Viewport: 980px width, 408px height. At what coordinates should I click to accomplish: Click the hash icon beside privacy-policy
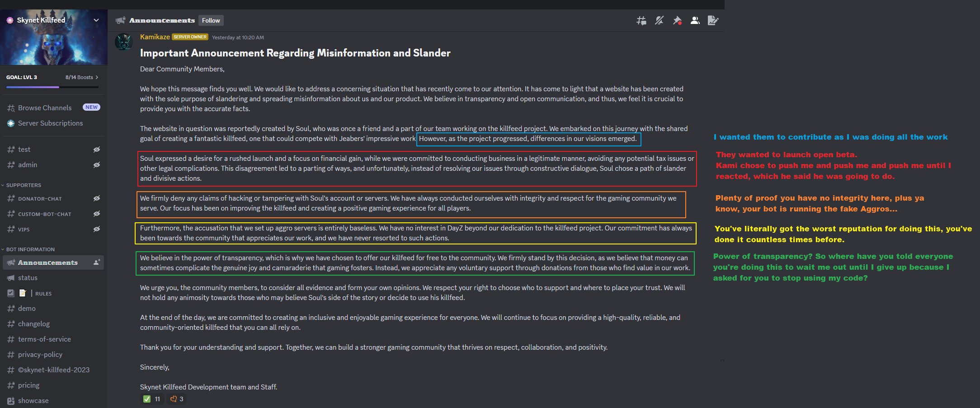[x=11, y=355]
